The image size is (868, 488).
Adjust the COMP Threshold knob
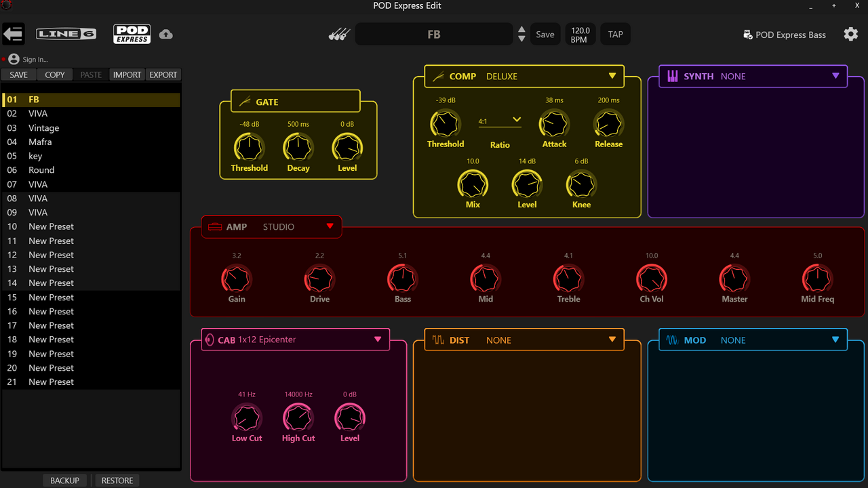446,123
